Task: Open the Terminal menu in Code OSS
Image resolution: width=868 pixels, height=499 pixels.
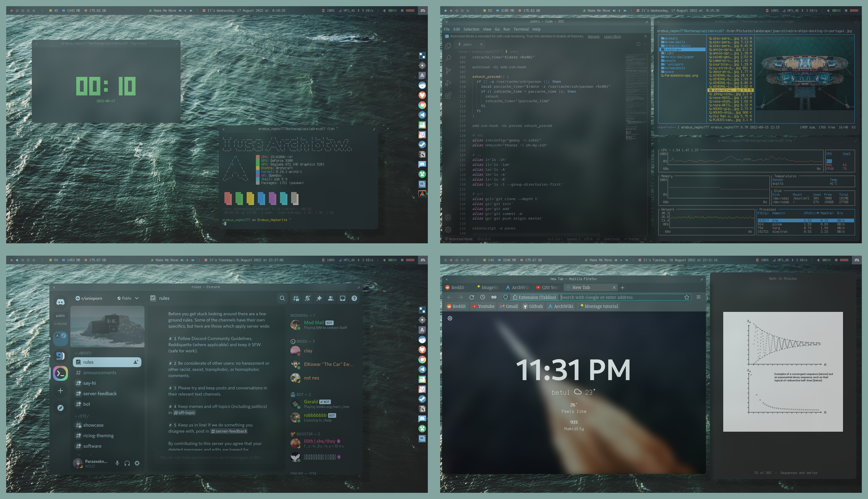Action: (521, 29)
